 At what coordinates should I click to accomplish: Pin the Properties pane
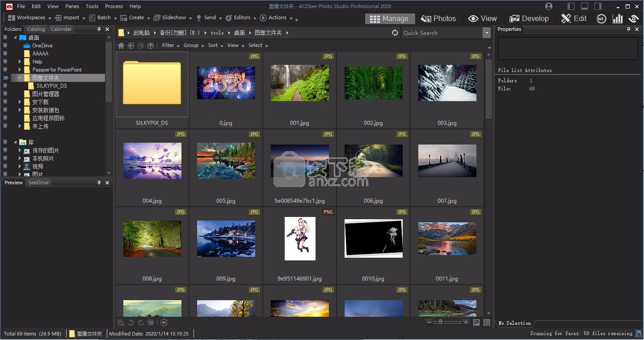(x=628, y=29)
